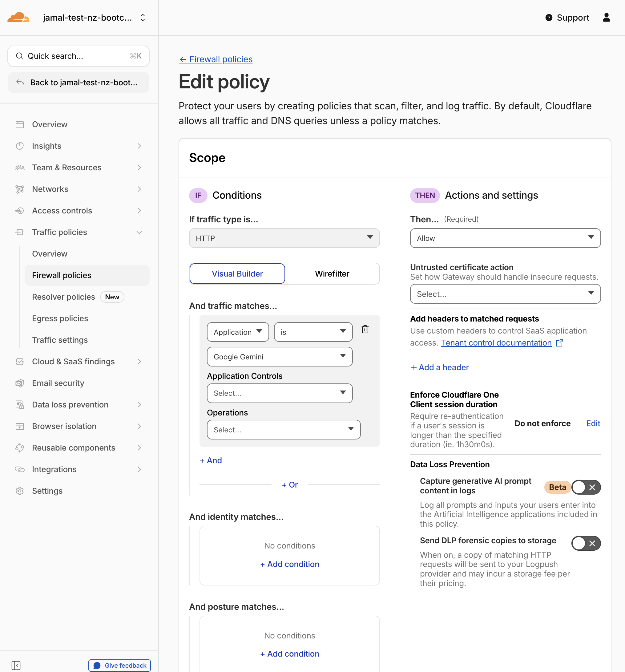Switch to the Wirefilter tab

point(332,273)
